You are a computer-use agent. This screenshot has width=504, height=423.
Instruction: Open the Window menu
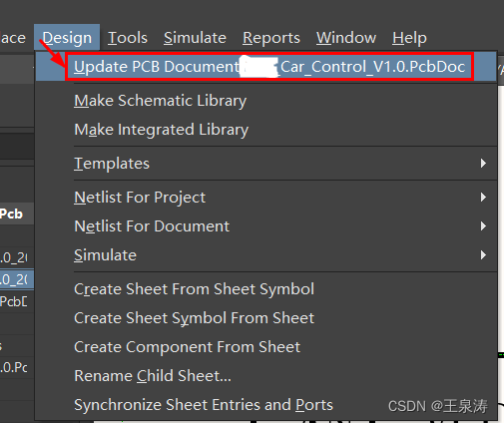[346, 37]
